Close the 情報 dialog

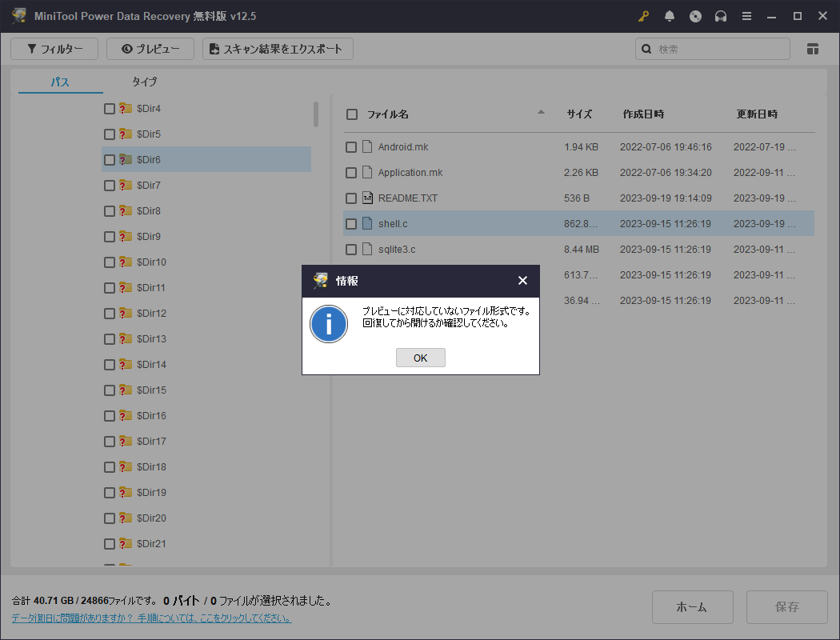pyautogui.click(x=523, y=280)
